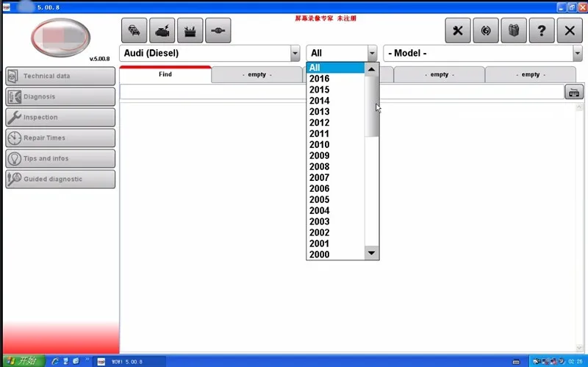Open Diagnosis section
This screenshot has height=367, width=588.
coord(60,97)
